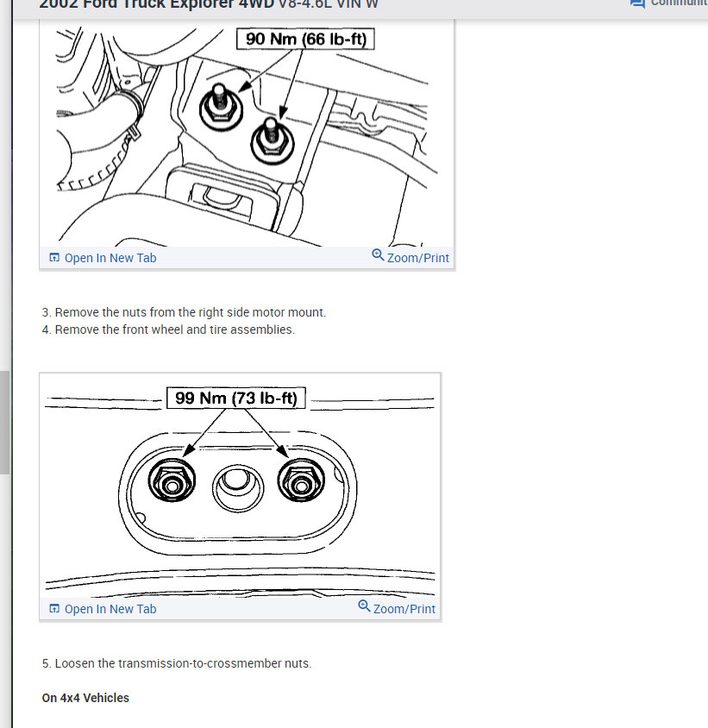Click the transmission crossmember nuts diagram image
708x728 pixels.
click(240, 486)
